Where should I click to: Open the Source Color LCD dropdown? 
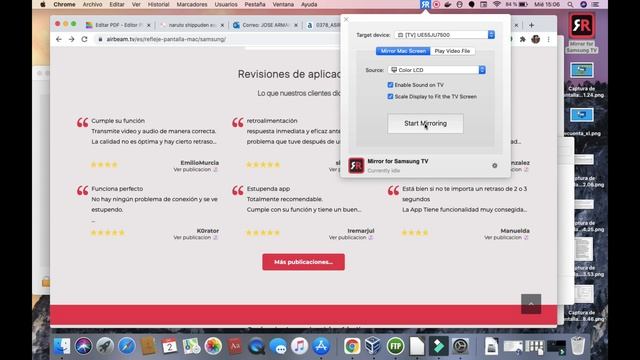[437, 70]
